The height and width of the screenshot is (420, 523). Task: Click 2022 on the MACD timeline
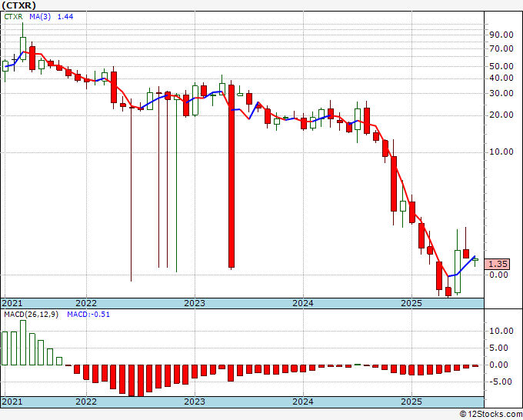[x=86, y=402]
